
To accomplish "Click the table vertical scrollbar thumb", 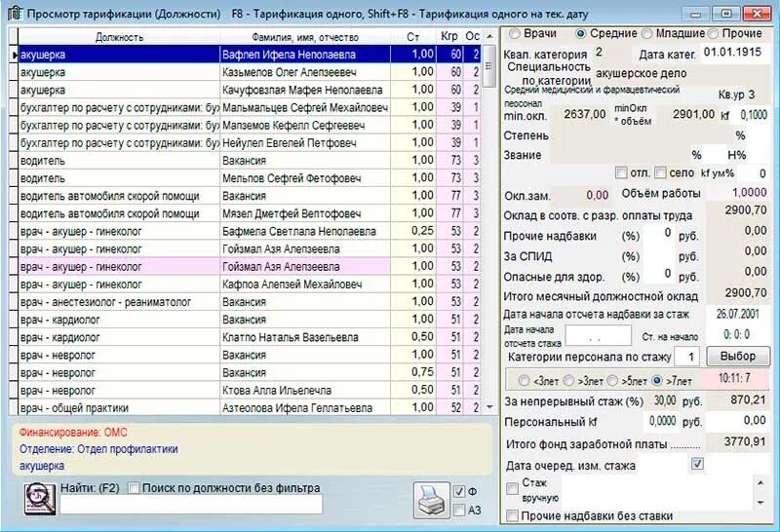I will (x=489, y=65).
